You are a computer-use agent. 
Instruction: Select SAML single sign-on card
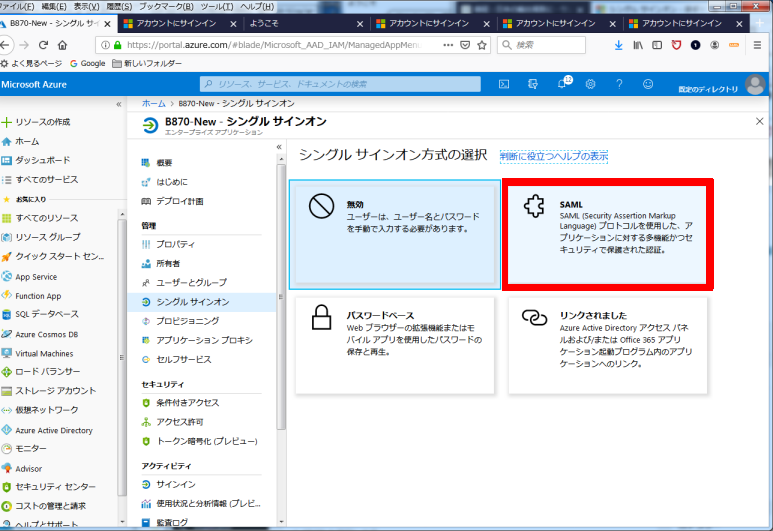click(608, 235)
